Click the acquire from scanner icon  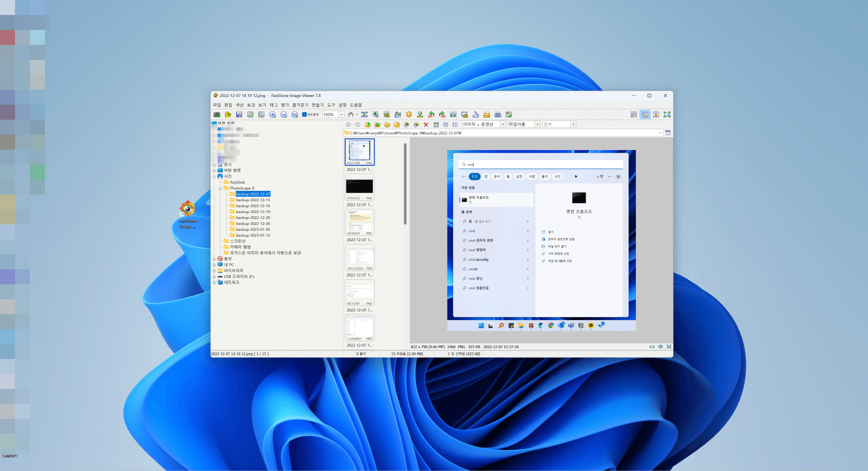[x=475, y=115]
